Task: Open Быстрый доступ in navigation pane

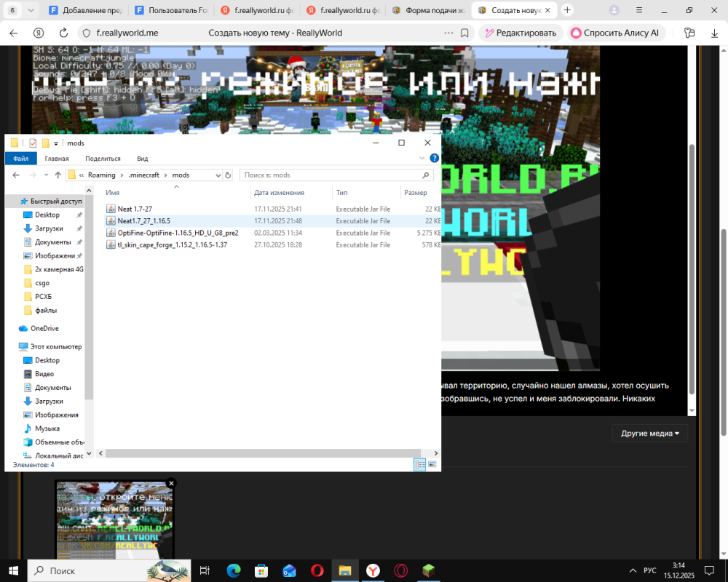Action: pyautogui.click(x=50, y=201)
